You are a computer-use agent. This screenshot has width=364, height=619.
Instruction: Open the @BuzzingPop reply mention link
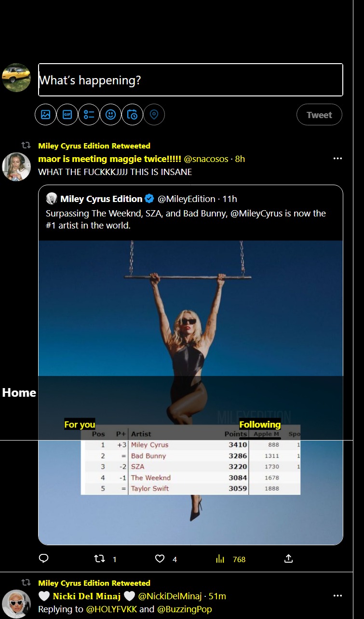point(184,609)
